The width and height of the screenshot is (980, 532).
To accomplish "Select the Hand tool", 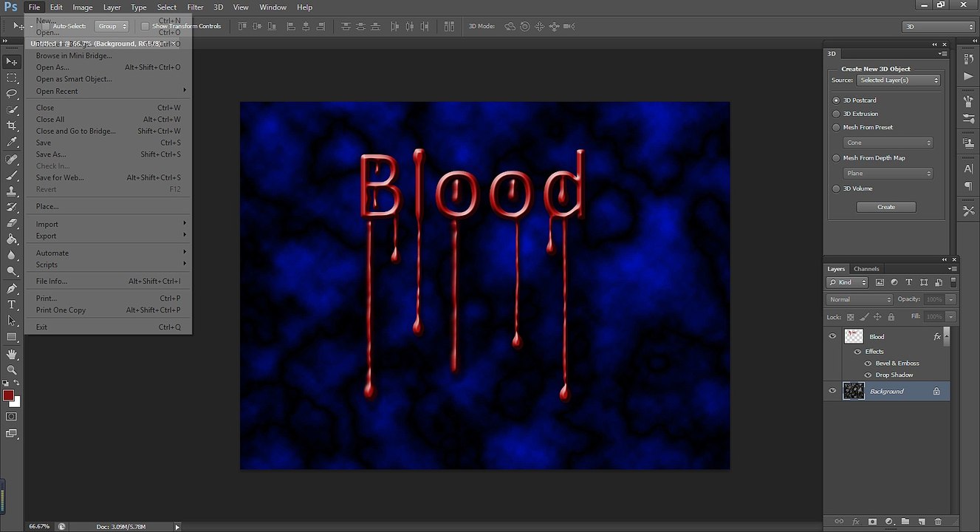I will click(12, 355).
